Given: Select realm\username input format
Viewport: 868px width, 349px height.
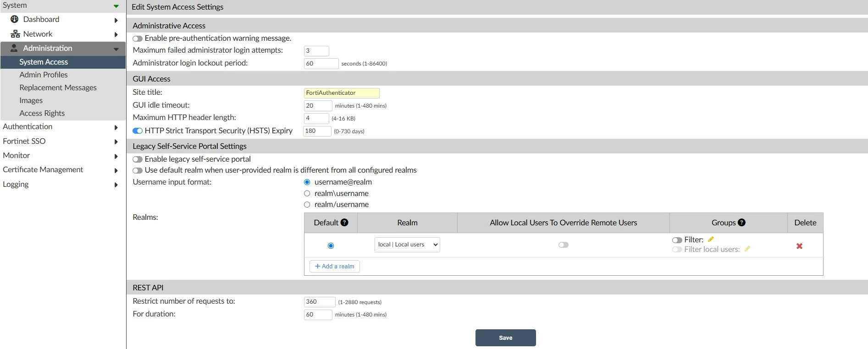Looking at the screenshot, I should coord(307,193).
